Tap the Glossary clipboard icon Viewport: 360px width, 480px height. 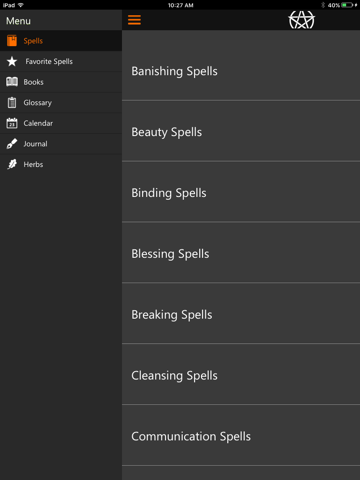coord(12,102)
